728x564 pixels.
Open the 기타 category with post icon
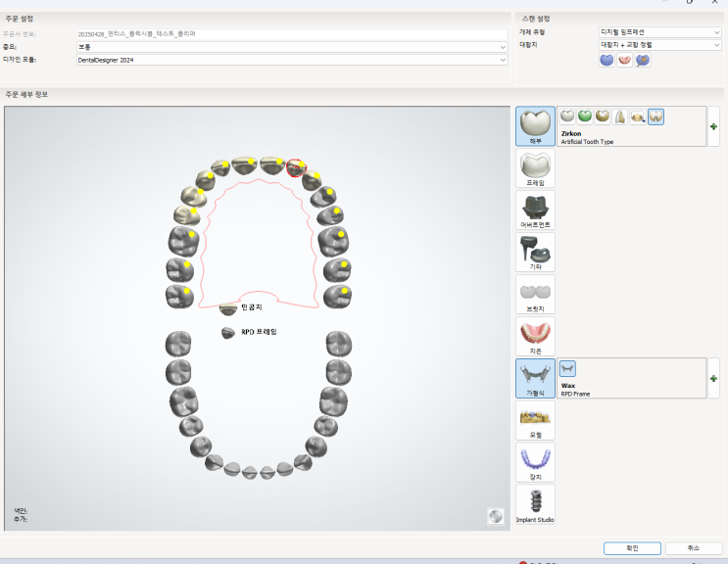click(535, 253)
